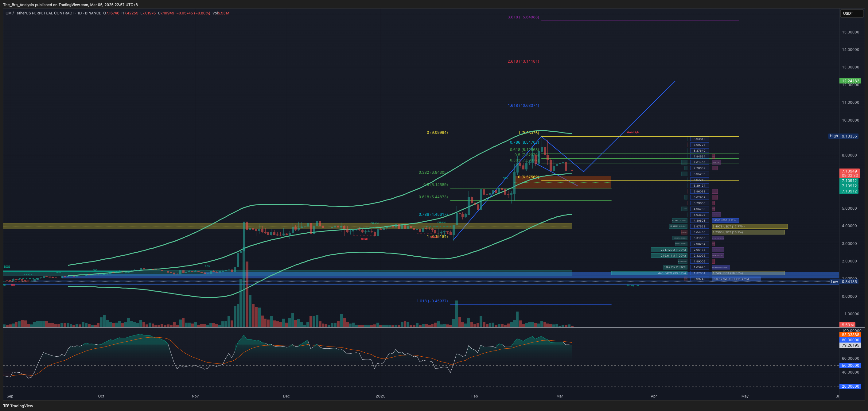
Task: Click the Nov label on time axis
Action: [x=195, y=396]
